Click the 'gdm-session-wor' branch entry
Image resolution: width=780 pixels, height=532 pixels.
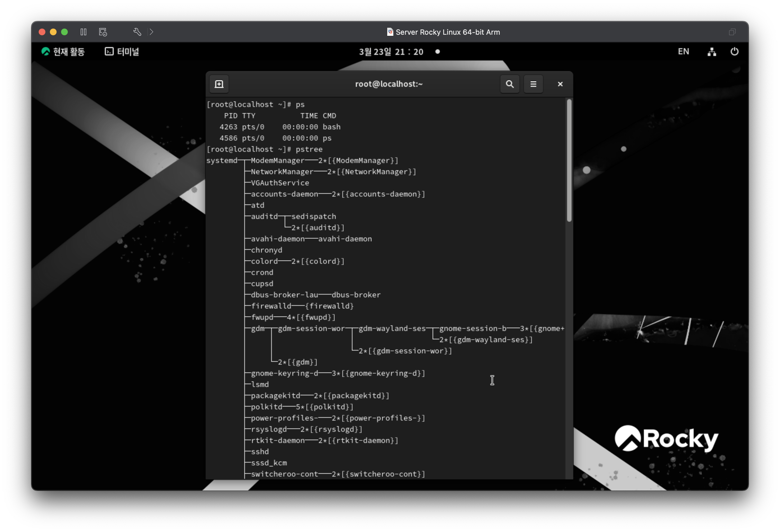[x=311, y=328]
